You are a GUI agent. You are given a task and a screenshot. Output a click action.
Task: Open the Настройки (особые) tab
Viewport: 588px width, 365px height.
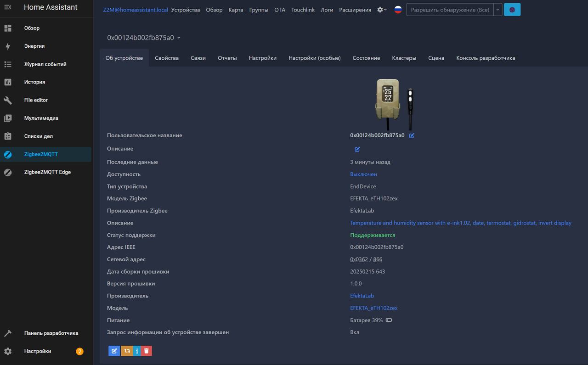(315, 58)
